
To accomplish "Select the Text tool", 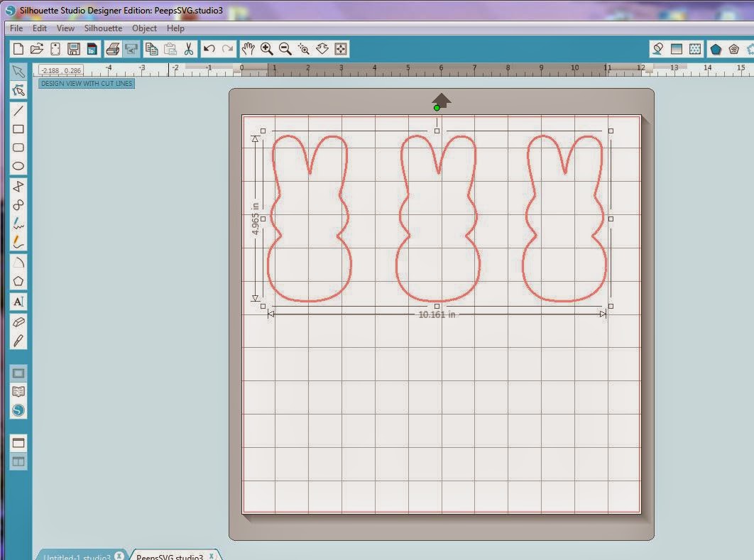I will point(18,302).
